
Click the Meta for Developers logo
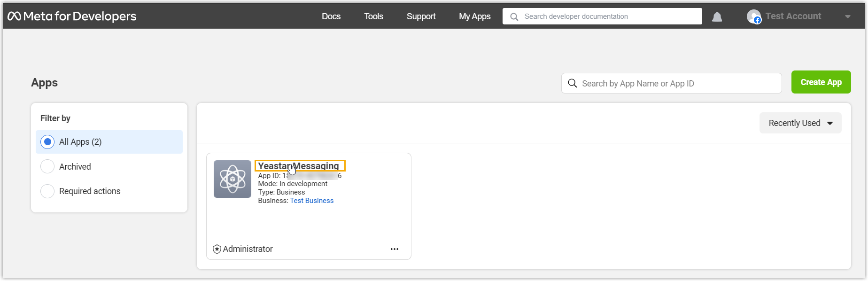pyautogui.click(x=72, y=16)
